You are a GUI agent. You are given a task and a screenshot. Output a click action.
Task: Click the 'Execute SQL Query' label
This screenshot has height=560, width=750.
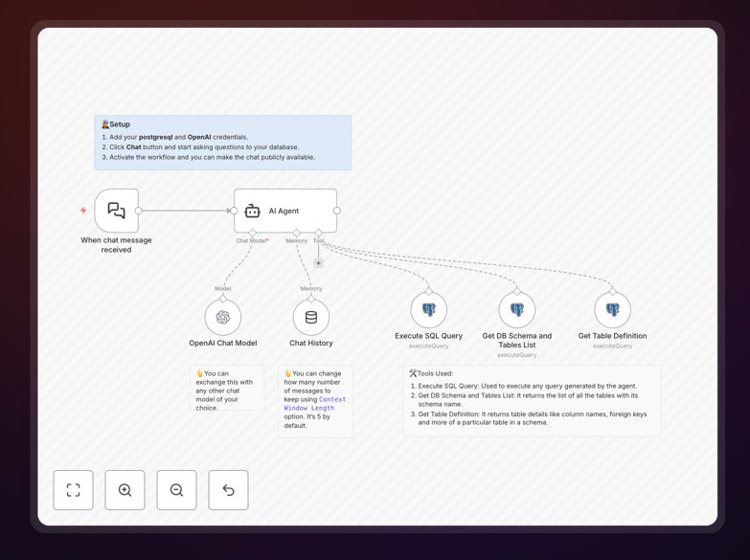click(428, 336)
